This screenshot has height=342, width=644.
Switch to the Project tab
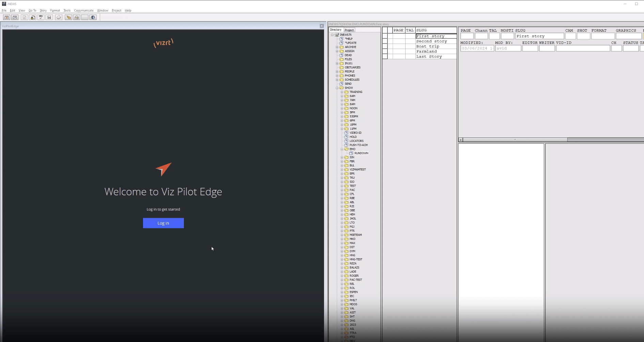pyautogui.click(x=349, y=30)
